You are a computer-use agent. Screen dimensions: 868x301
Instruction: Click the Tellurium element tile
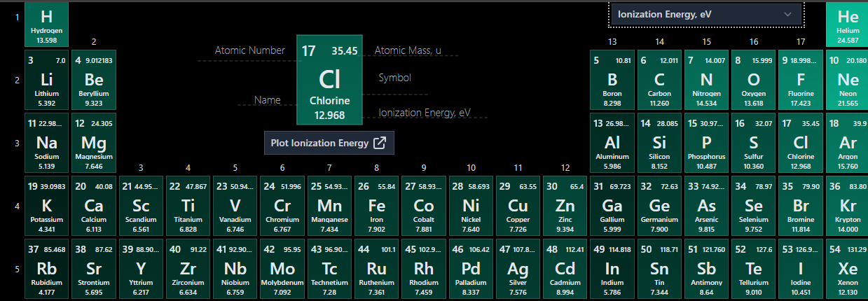click(754, 269)
